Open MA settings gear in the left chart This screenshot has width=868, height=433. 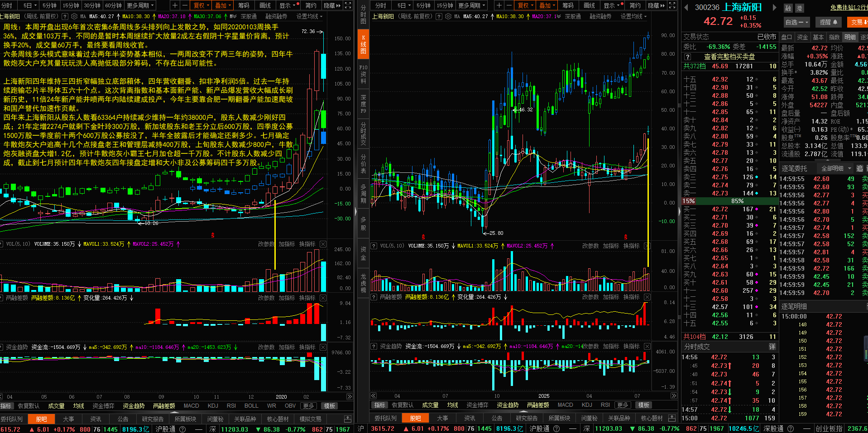coord(75,16)
